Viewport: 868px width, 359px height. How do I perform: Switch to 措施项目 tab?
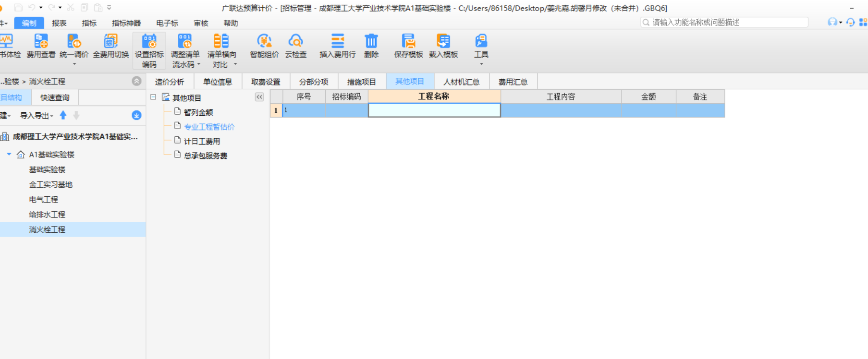click(362, 82)
